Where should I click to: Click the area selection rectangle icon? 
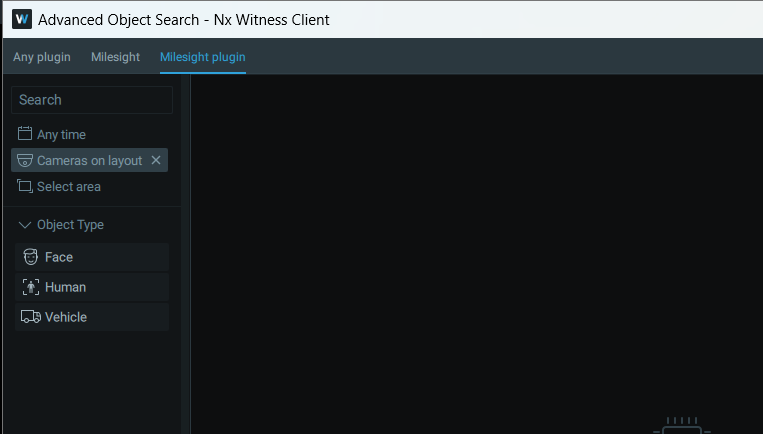[x=25, y=186]
